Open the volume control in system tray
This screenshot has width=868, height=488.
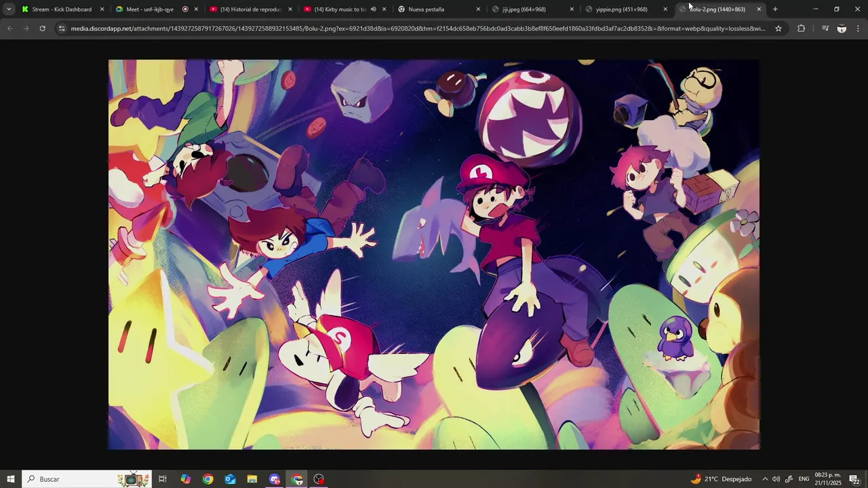[x=776, y=479]
